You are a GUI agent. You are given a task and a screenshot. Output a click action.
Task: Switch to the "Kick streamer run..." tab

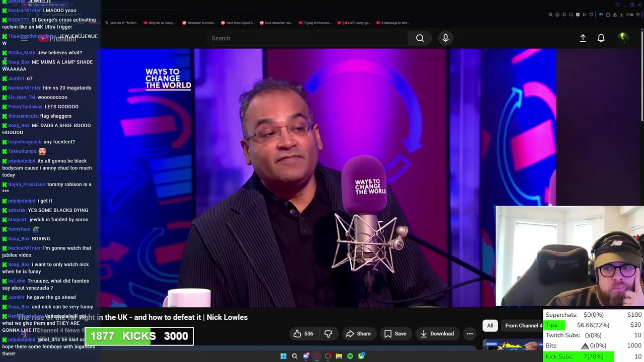point(276,23)
